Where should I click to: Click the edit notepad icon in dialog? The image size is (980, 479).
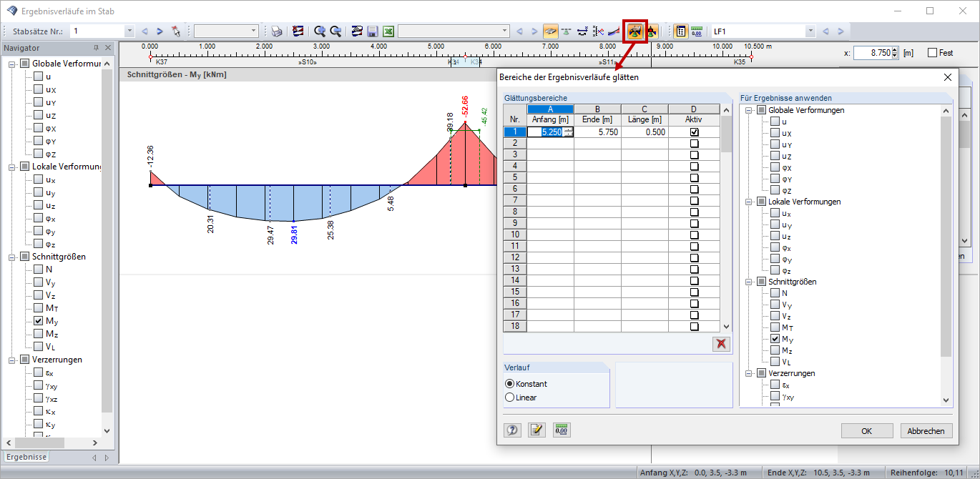(x=536, y=430)
